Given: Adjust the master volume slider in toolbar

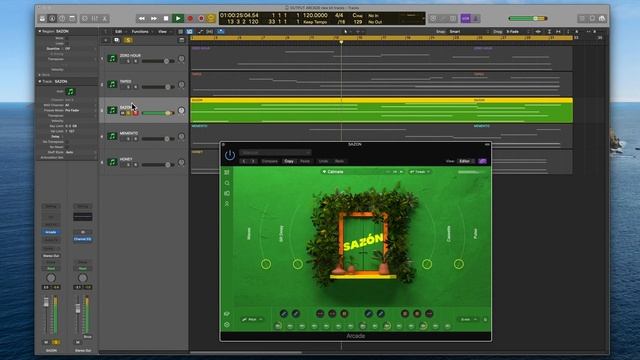Looking at the screenshot, I should tap(528, 18).
